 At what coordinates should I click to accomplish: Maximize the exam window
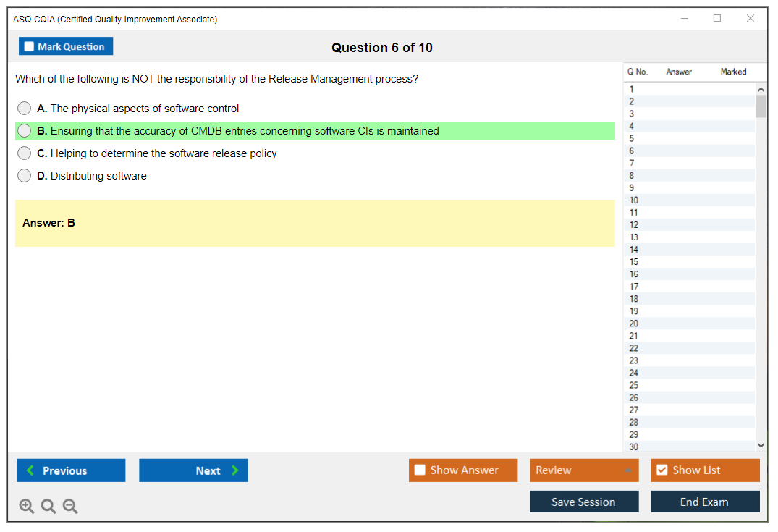717,19
